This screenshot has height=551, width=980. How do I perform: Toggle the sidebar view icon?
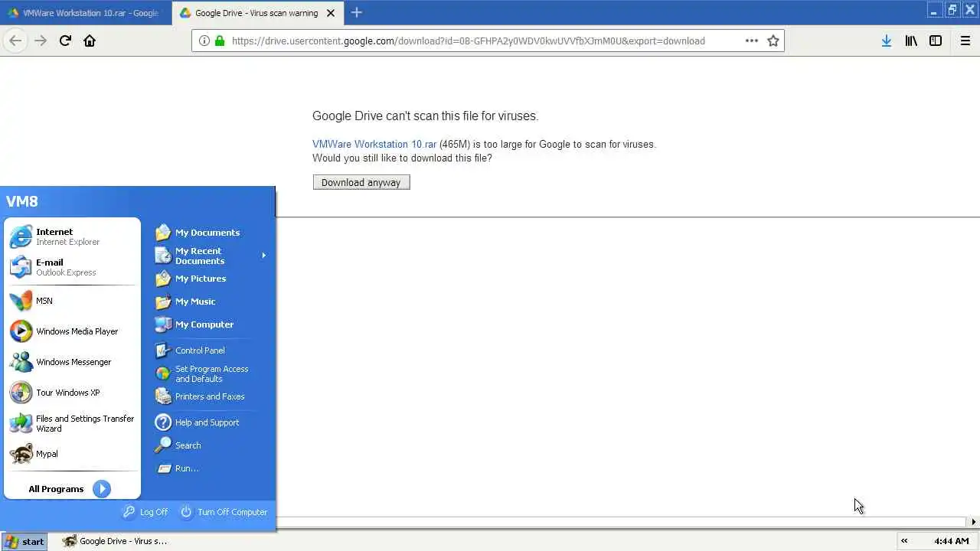click(936, 41)
